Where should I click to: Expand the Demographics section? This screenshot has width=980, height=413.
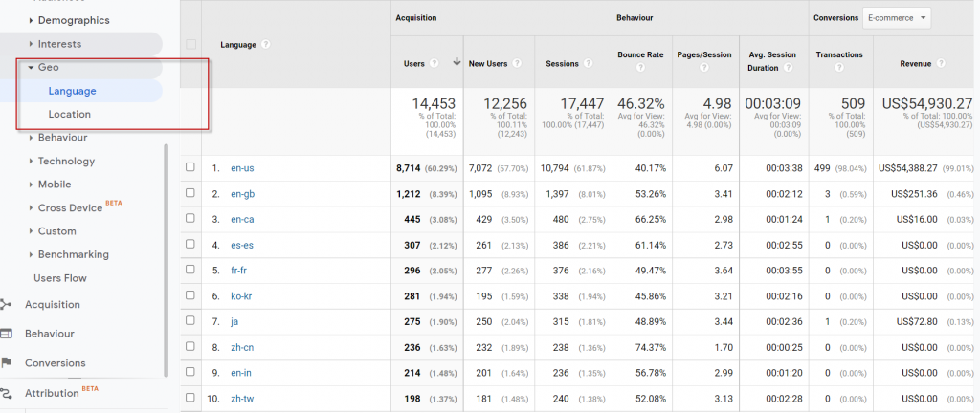(x=73, y=20)
